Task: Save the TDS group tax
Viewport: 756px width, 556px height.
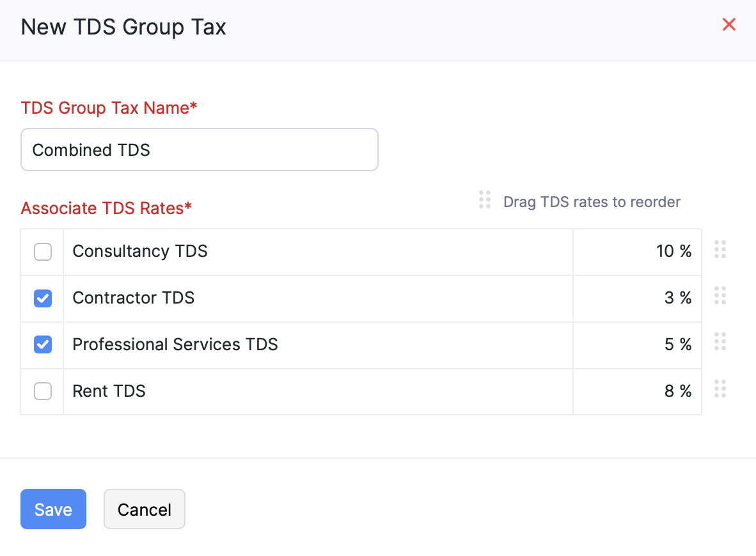Action: 53,509
